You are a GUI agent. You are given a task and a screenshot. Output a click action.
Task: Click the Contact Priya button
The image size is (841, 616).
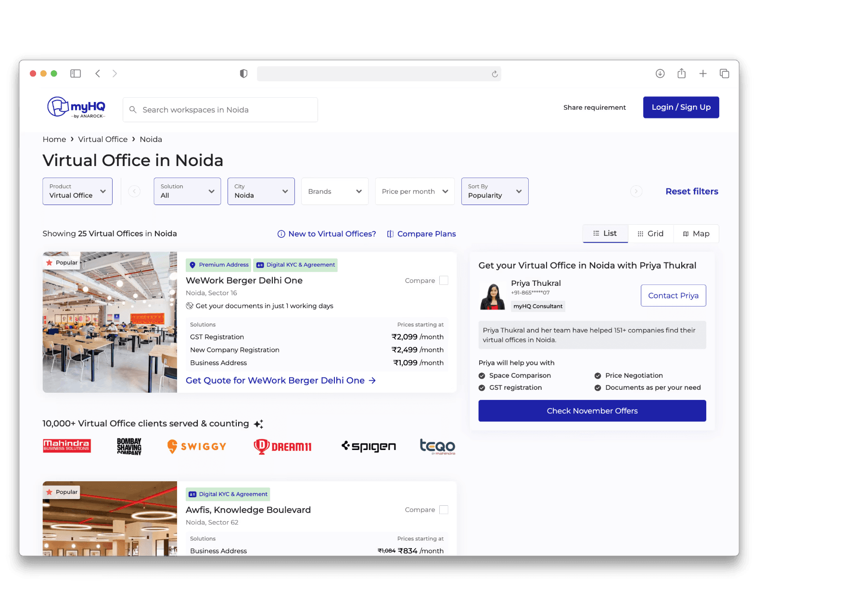coord(673,295)
